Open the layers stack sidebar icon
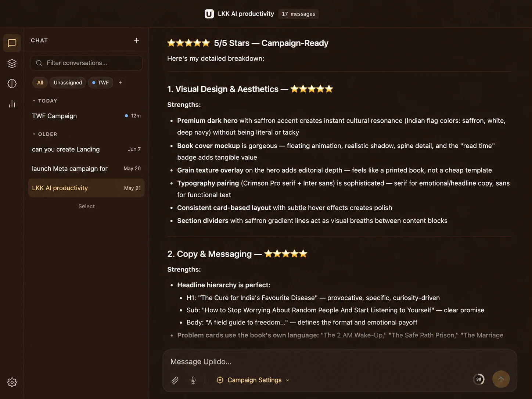Screen dimensions: 532x399 [x=12, y=64]
